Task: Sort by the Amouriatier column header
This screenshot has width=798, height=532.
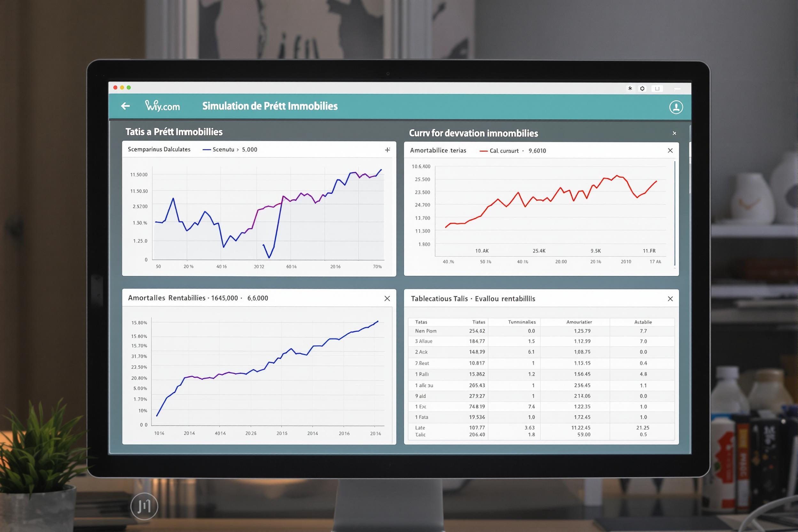Action: pyautogui.click(x=579, y=322)
